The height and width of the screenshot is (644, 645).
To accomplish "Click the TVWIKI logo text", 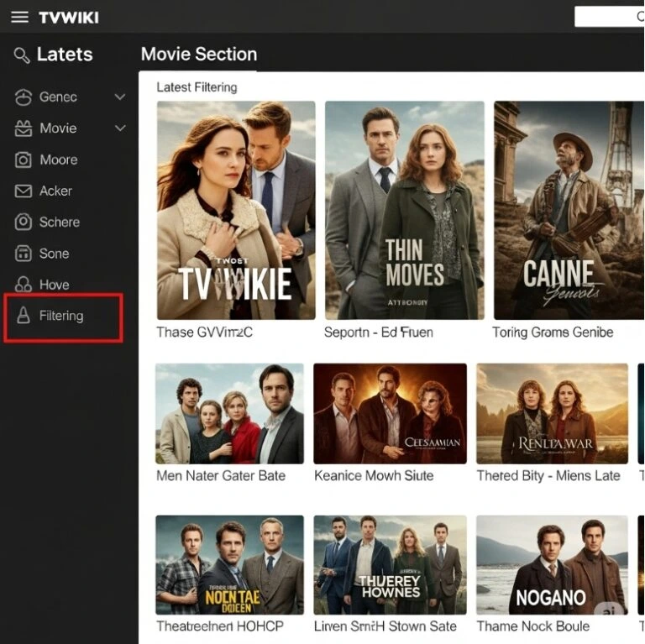I will pos(68,17).
